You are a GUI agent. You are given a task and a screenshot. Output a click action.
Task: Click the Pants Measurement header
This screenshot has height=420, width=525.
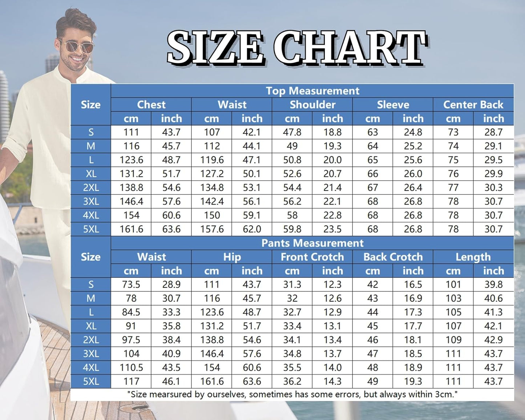tap(312, 243)
